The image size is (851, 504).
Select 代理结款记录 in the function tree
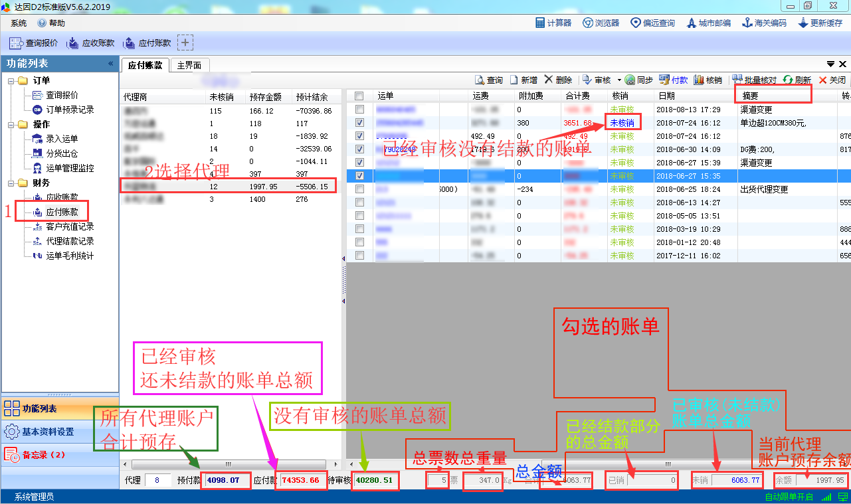click(x=70, y=242)
